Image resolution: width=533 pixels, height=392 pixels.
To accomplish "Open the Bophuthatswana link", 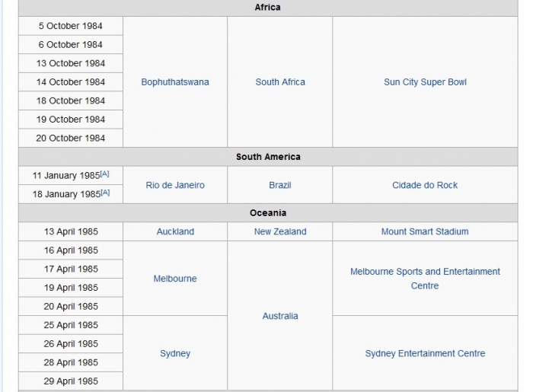I will click(175, 82).
